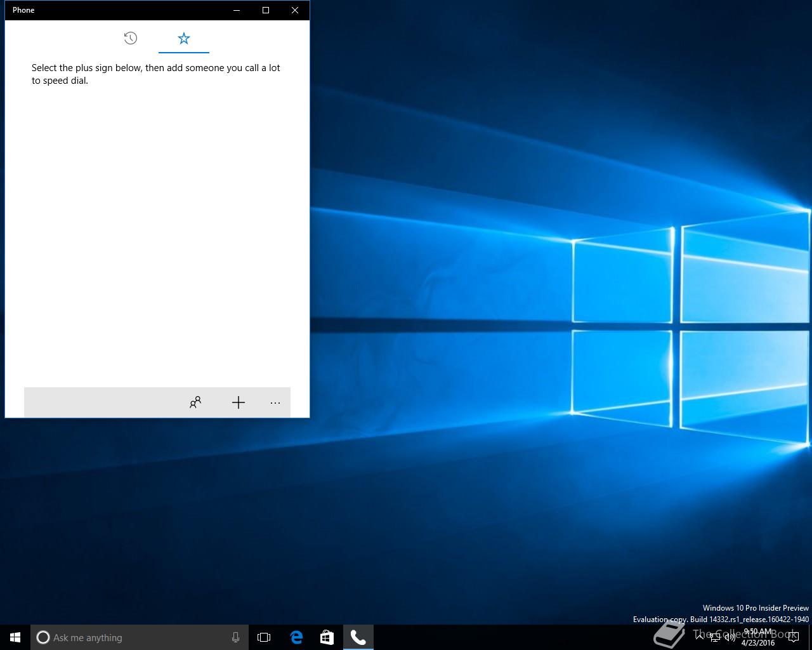Image resolution: width=812 pixels, height=650 pixels.
Task: Close the Phone app window
Action: click(295, 10)
